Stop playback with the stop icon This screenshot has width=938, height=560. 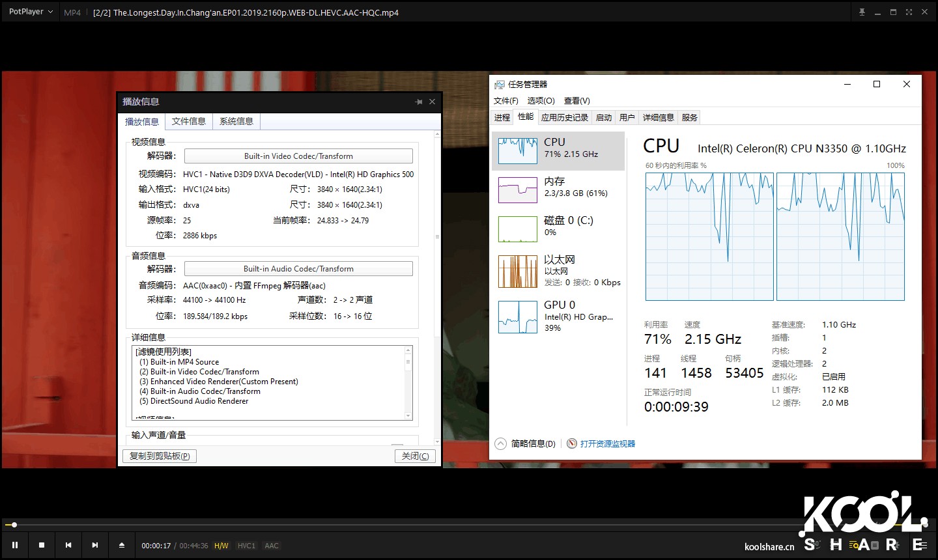pyautogui.click(x=41, y=545)
